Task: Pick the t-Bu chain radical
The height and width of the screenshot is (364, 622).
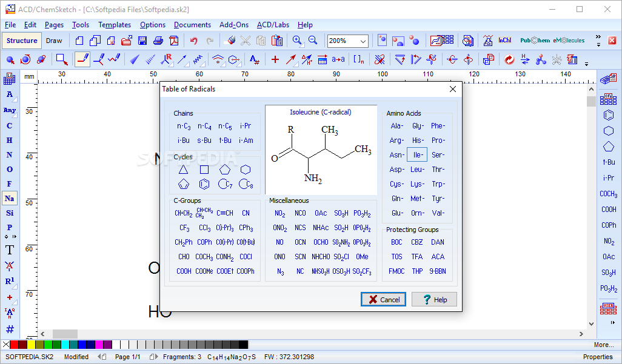Action: coord(225,141)
